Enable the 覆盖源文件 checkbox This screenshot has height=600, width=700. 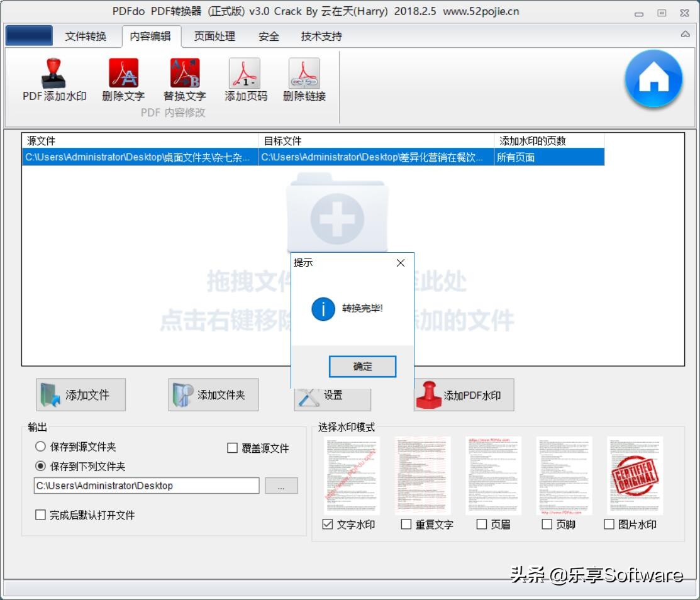232,448
